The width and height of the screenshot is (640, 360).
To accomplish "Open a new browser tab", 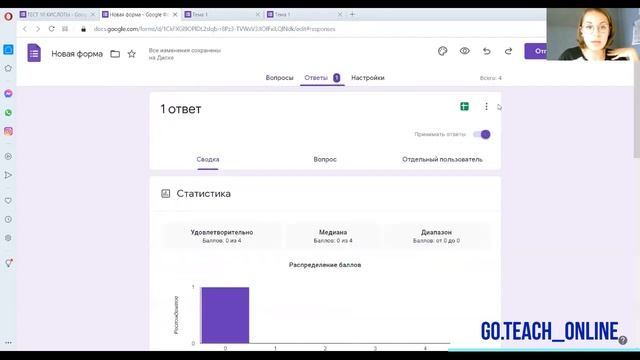I will click(x=352, y=14).
